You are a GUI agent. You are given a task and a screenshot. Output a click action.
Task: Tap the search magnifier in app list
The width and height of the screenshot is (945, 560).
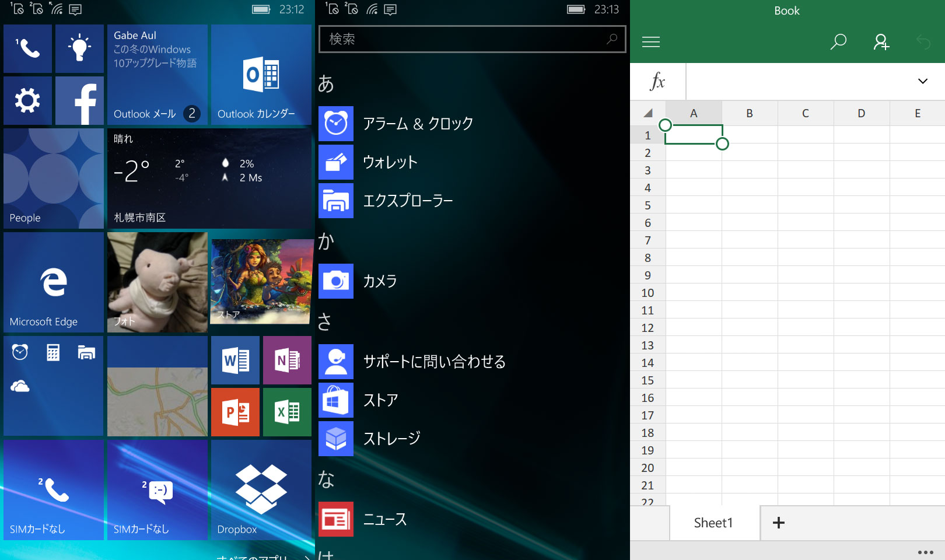click(x=612, y=39)
